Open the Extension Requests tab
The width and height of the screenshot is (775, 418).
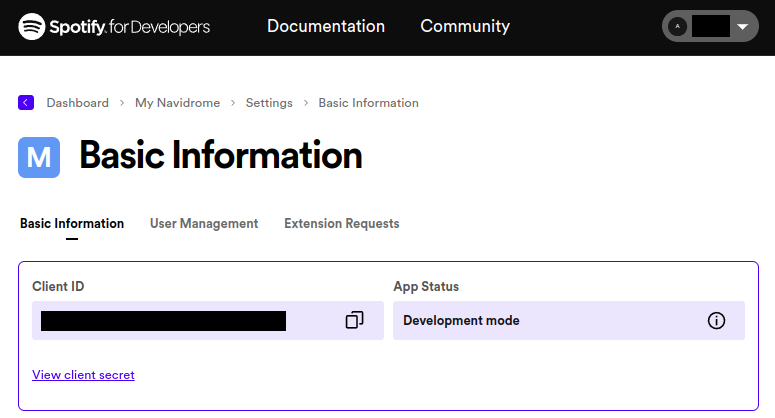(341, 224)
